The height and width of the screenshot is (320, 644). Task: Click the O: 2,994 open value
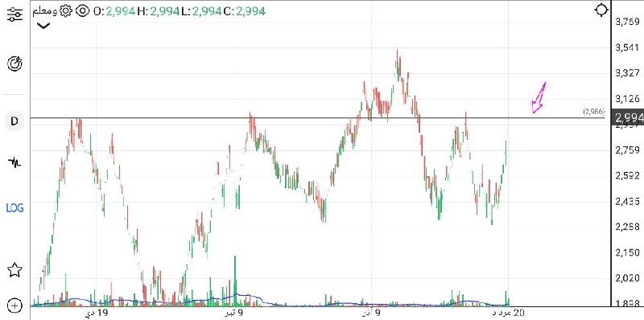point(114,11)
